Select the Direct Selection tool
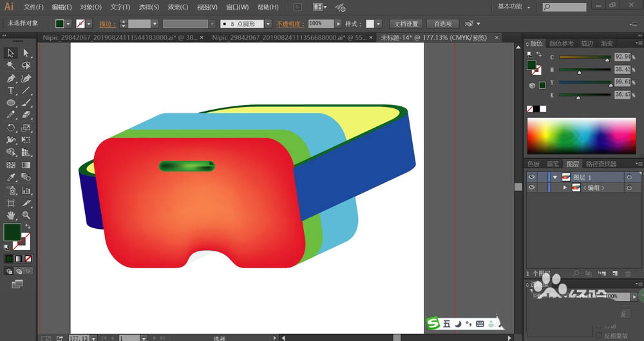Viewport: 644px width, 341px height. point(26,53)
